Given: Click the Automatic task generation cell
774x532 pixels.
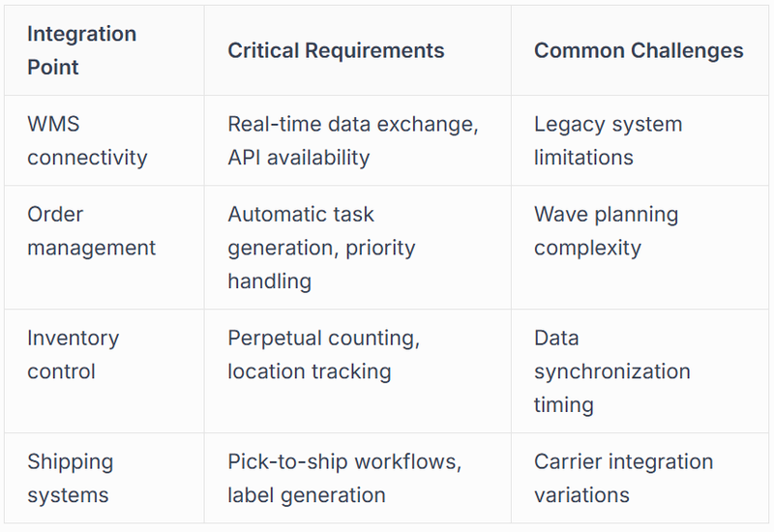Looking at the screenshot, I should 357,248.
